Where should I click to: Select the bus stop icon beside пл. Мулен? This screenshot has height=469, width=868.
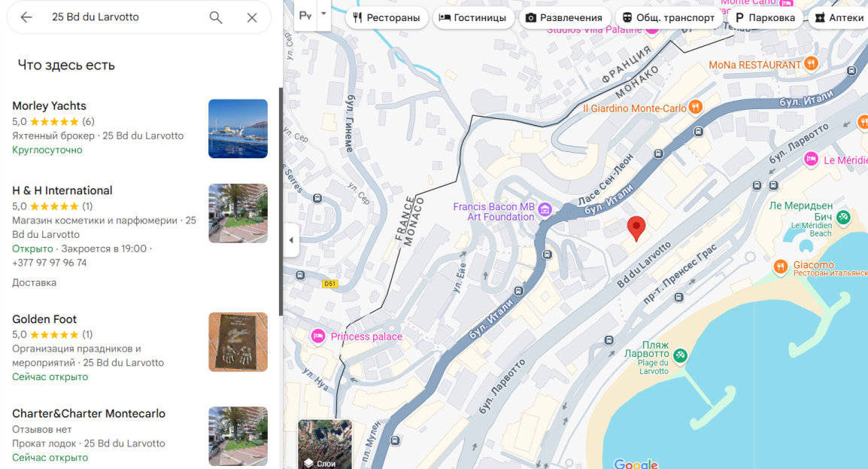(x=395, y=440)
